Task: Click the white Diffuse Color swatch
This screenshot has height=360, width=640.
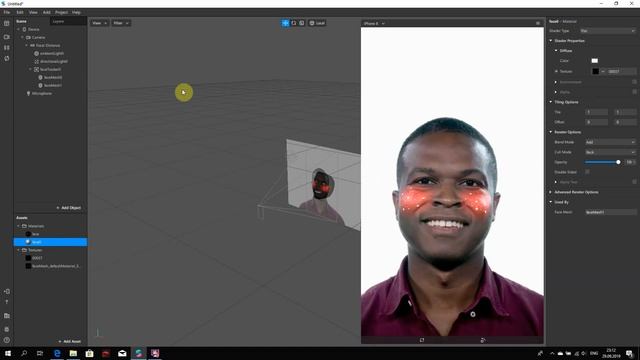Action: click(595, 60)
